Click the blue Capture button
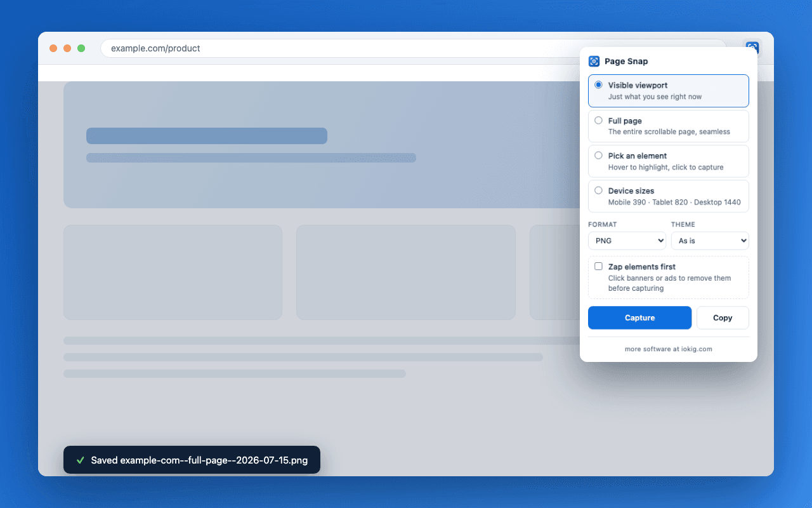The width and height of the screenshot is (812, 508). coord(639,317)
